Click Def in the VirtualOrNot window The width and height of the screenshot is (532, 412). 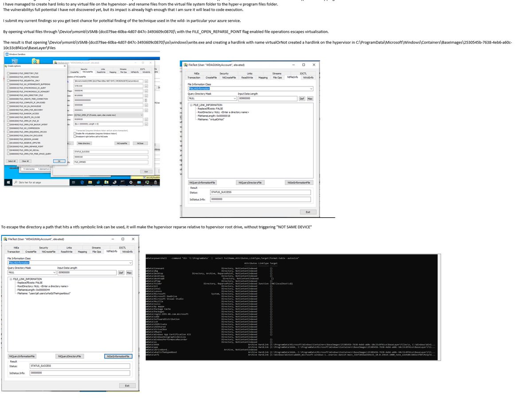(302, 98)
